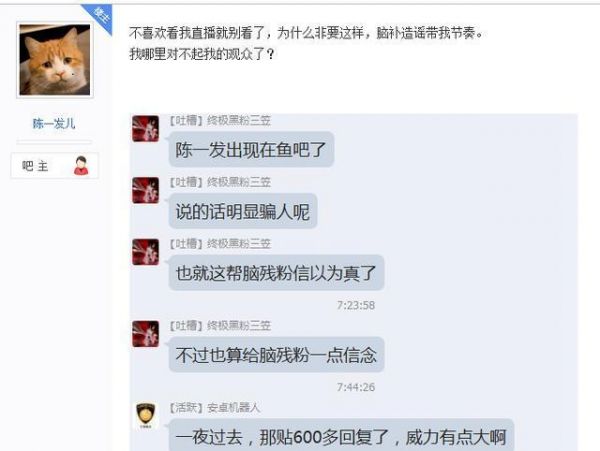The width and height of the screenshot is (600, 451).
Task: Select chat bubble 陈一发出现在鱼吧了
Action: [251, 149]
